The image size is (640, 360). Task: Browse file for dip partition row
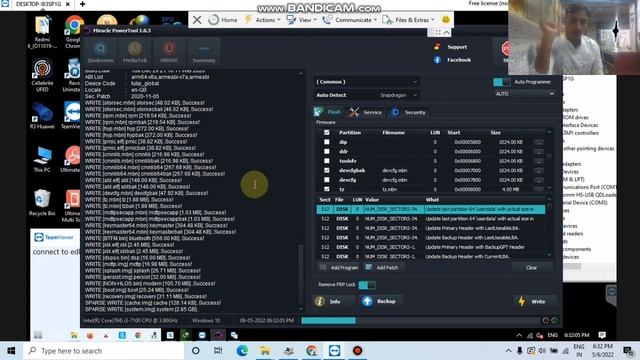pos(539,142)
